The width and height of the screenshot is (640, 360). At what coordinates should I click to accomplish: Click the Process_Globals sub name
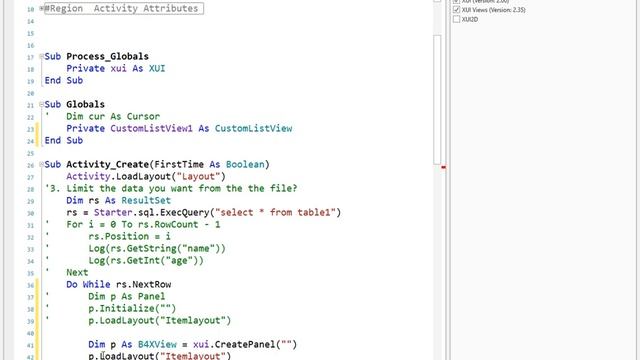click(107, 56)
